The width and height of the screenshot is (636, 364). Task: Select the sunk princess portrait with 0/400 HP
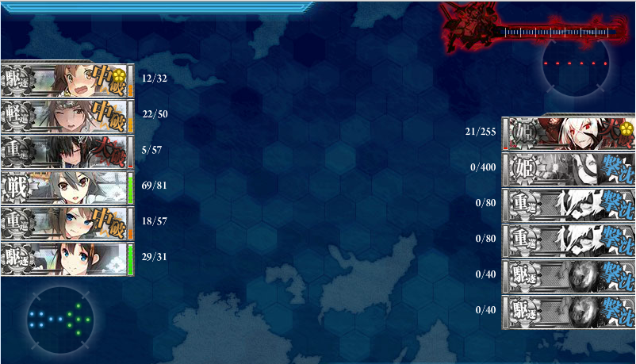[569, 170]
